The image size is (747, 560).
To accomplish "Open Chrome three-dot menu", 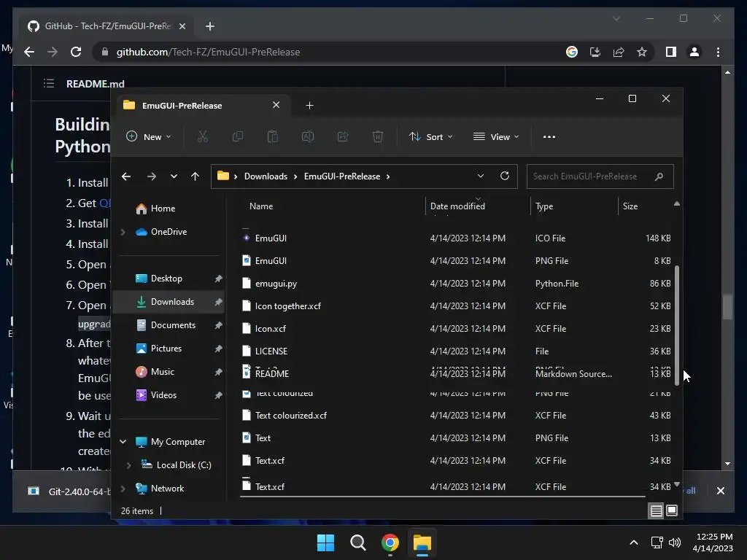I will (x=718, y=52).
